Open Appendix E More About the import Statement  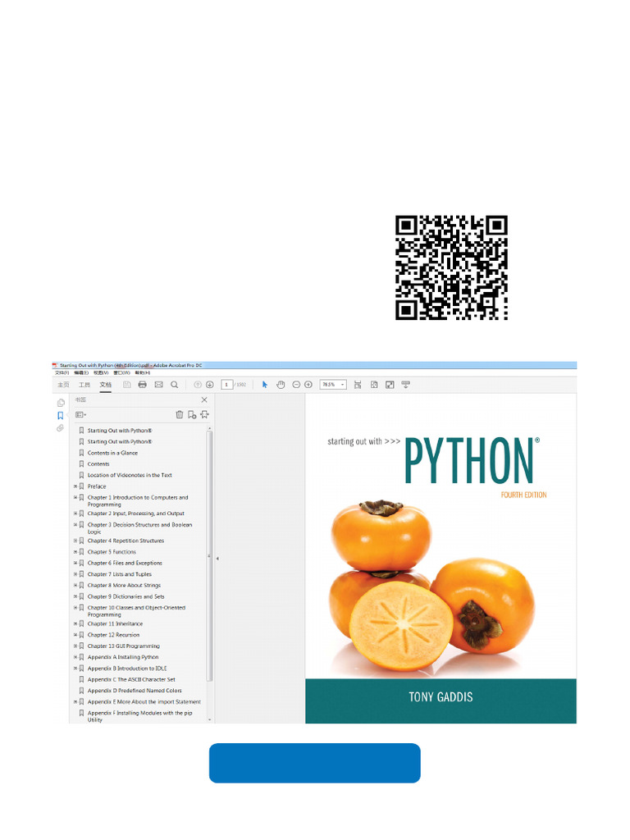coord(144,702)
